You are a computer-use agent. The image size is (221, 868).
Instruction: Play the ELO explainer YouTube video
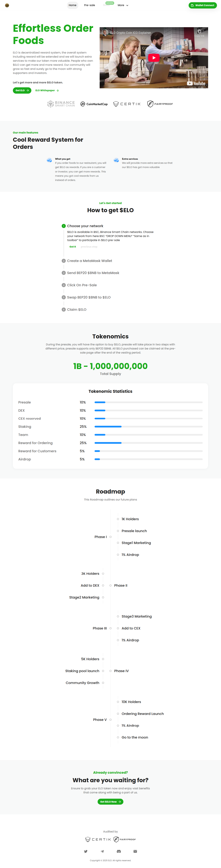154,58
